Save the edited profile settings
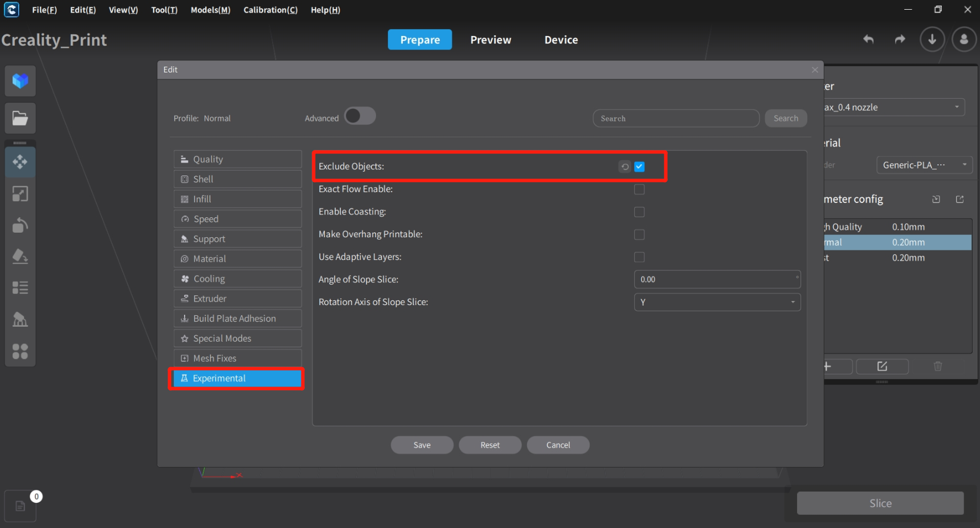980x528 pixels. tap(422, 445)
